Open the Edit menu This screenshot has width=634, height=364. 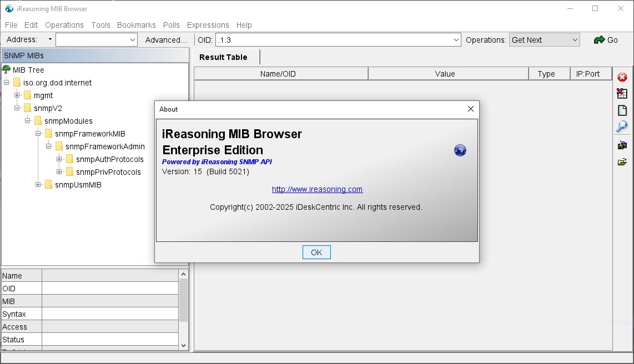pyautogui.click(x=31, y=25)
